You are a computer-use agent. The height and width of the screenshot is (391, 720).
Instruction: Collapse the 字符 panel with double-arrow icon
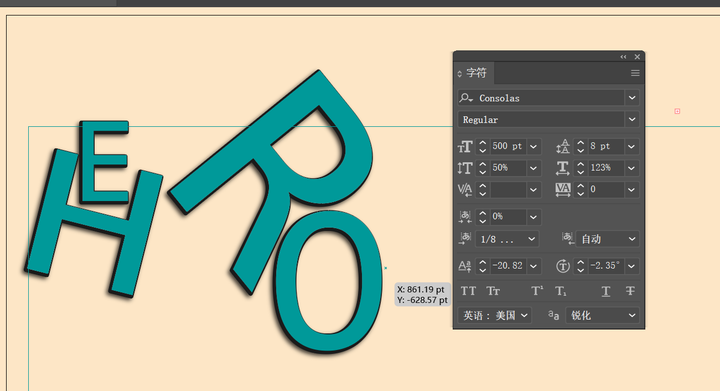[623, 57]
